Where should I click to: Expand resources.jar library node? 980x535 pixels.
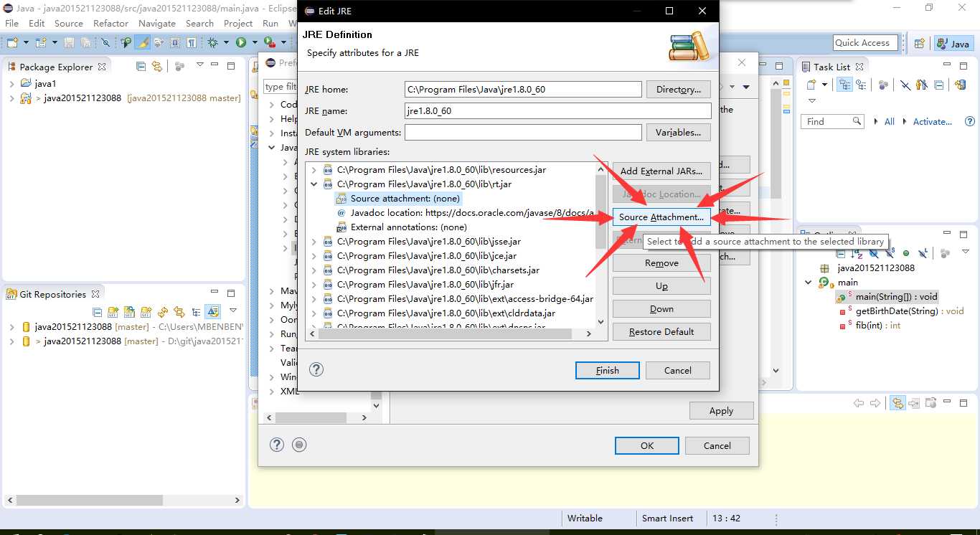[314, 170]
